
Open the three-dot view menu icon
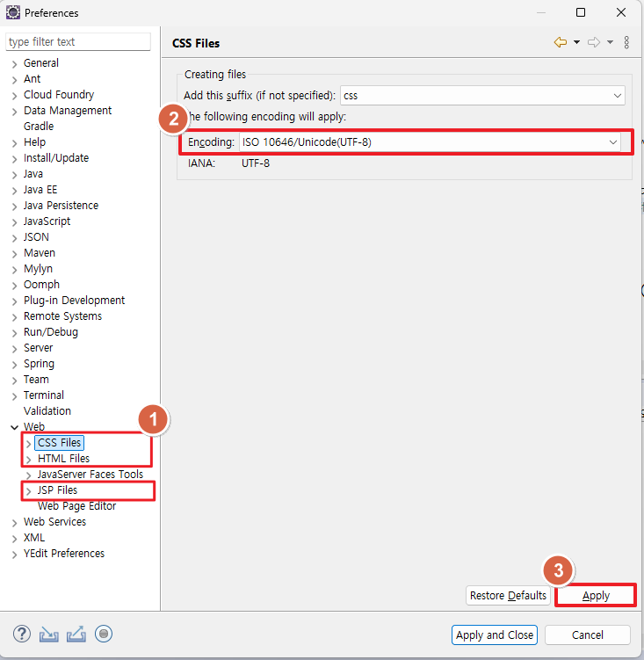pos(626,42)
